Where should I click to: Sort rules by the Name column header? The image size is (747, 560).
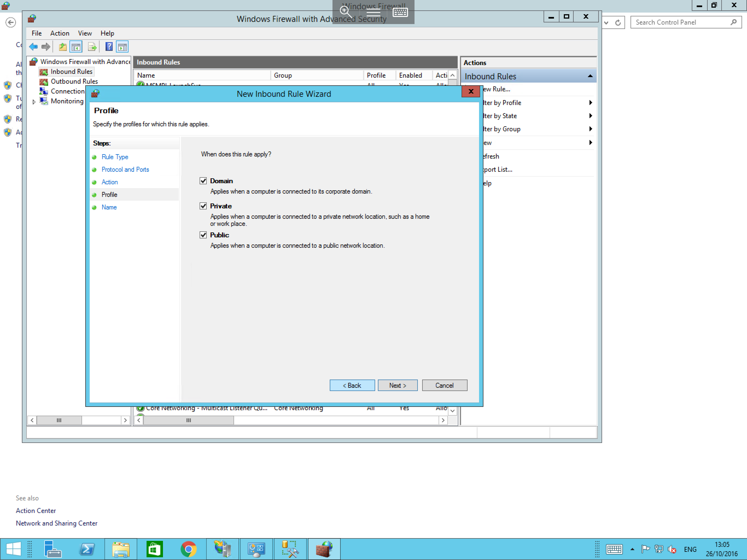tap(202, 75)
